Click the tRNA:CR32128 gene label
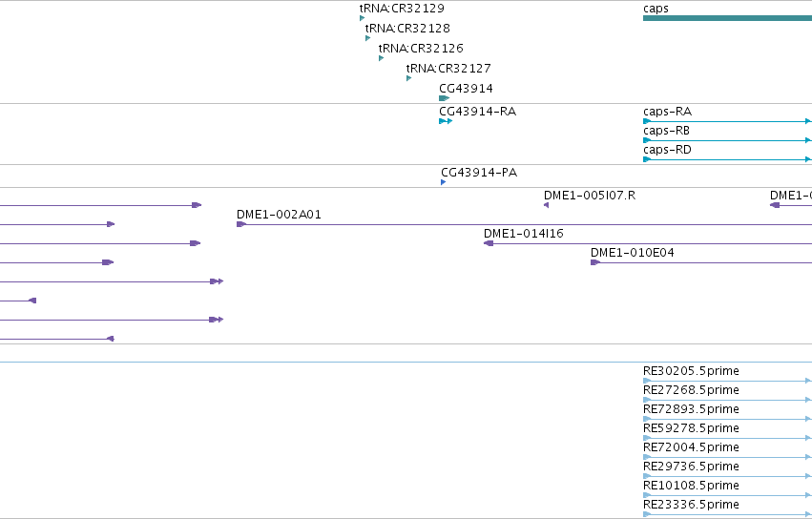Viewport: 812px width, 519px height. tap(407, 29)
